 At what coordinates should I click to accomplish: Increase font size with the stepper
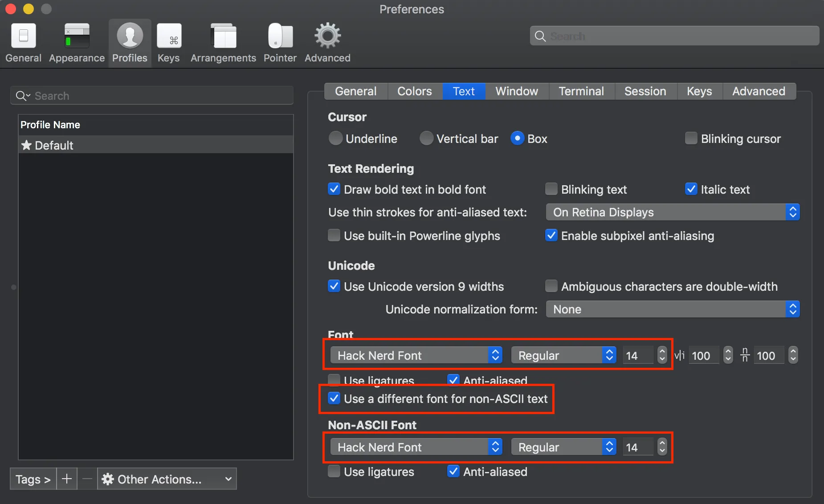coord(662,351)
